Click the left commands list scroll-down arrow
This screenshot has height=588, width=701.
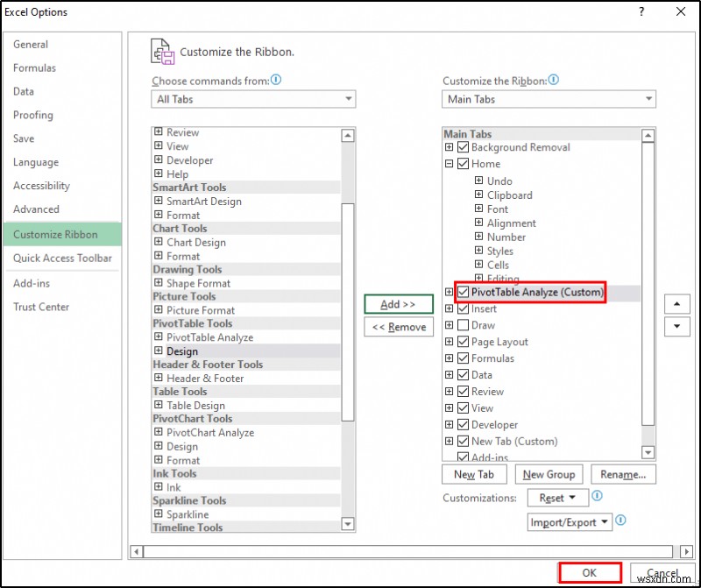click(349, 526)
